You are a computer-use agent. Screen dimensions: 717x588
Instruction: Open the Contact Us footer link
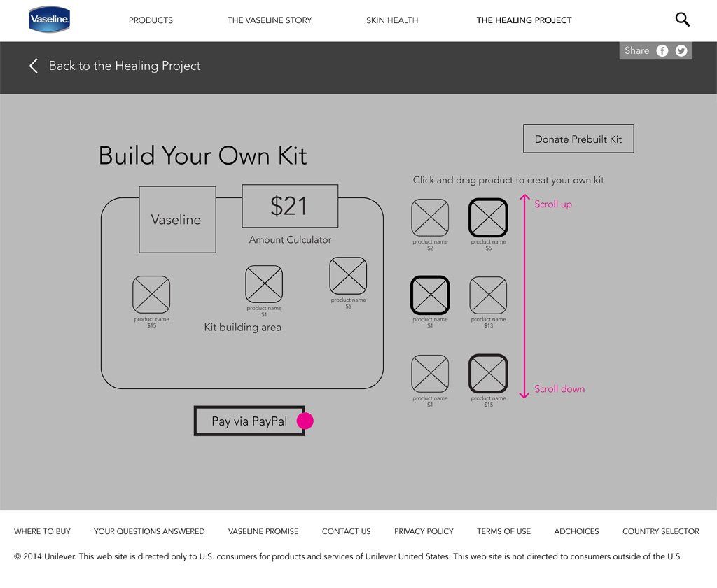[x=346, y=531]
